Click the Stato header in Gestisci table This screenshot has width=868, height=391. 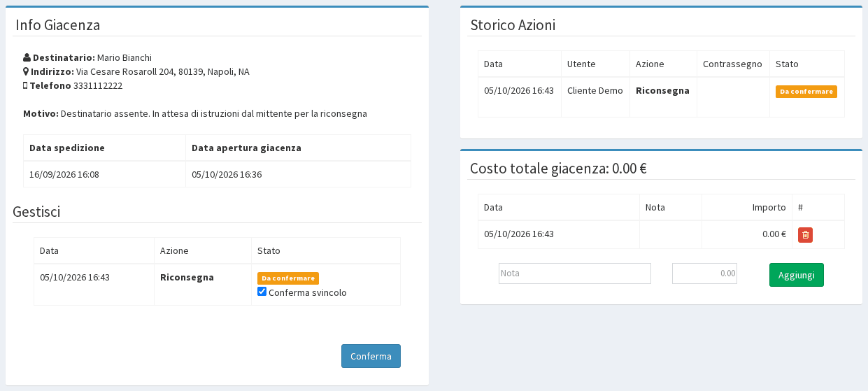(x=269, y=250)
